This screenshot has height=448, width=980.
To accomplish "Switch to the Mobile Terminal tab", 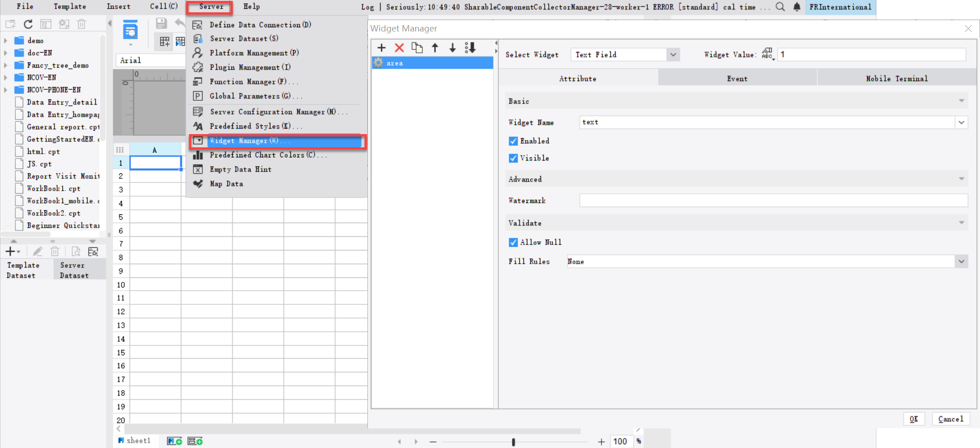I will click(x=896, y=78).
